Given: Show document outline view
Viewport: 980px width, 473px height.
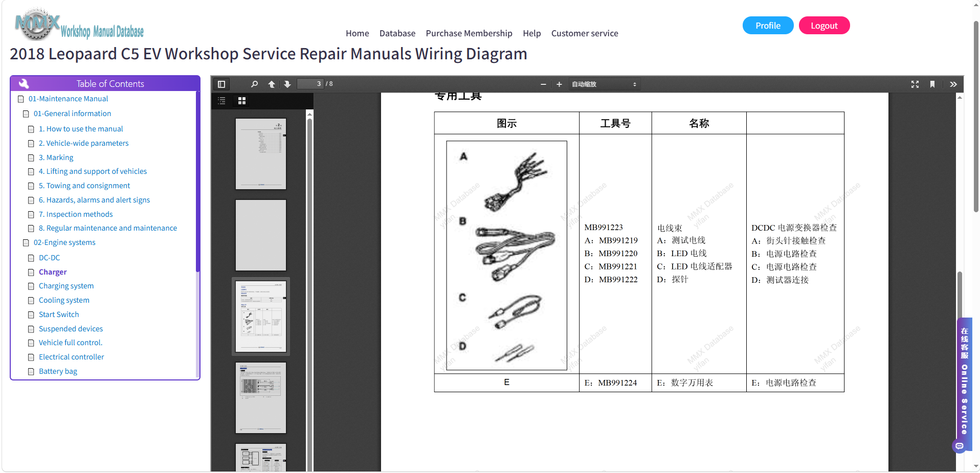Looking at the screenshot, I should [221, 101].
